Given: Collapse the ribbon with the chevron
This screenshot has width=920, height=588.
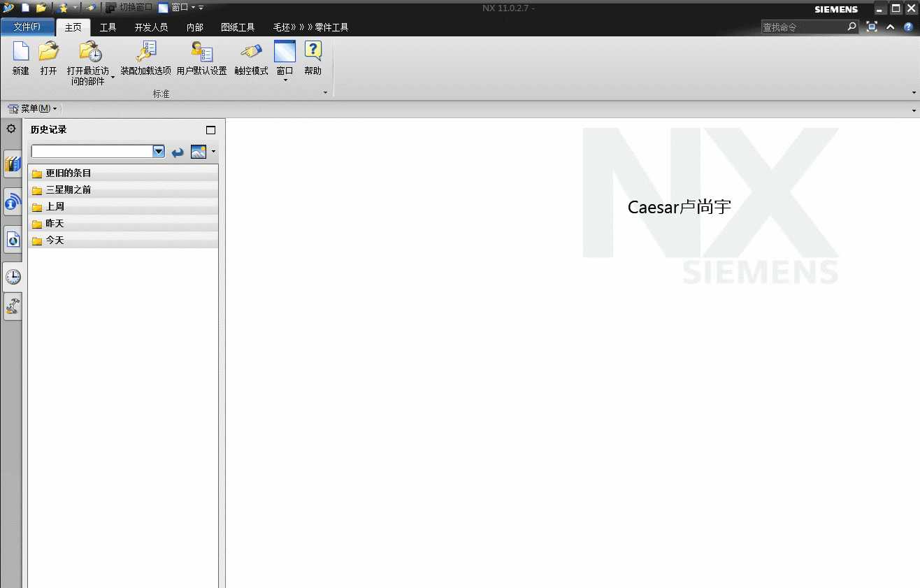Looking at the screenshot, I should coord(890,27).
